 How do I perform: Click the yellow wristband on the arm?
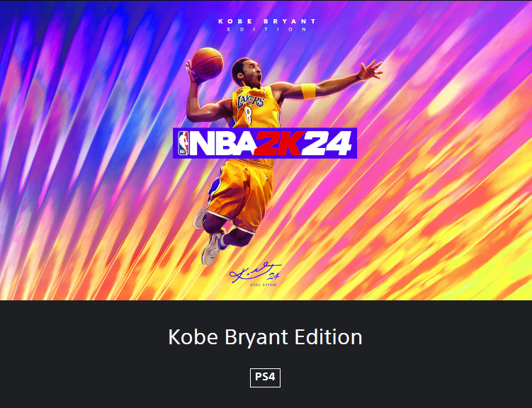coord(308,91)
